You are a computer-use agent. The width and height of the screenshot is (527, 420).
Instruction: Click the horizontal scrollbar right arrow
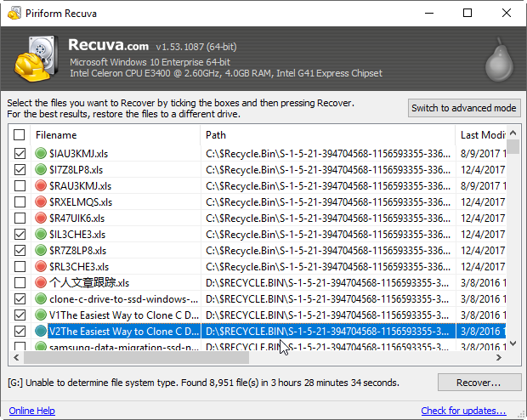(x=499, y=357)
